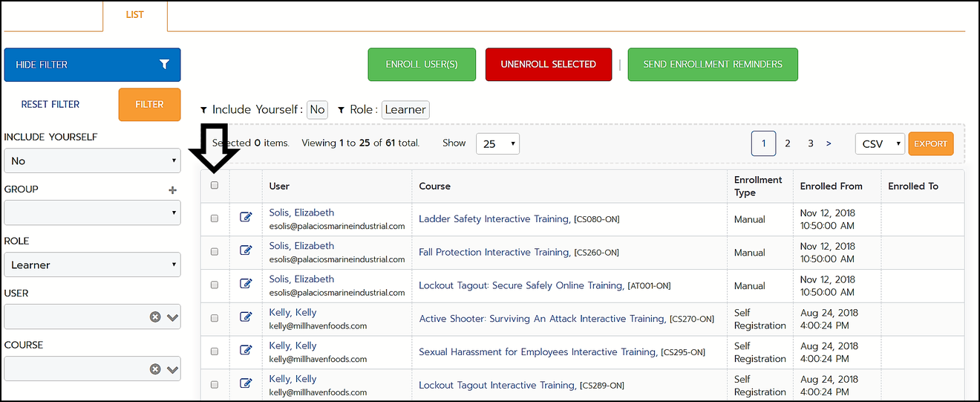Viewport: 980px width, 402px height.
Task: Click Reset Filter
Action: pyautogui.click(x=50, y=105)
